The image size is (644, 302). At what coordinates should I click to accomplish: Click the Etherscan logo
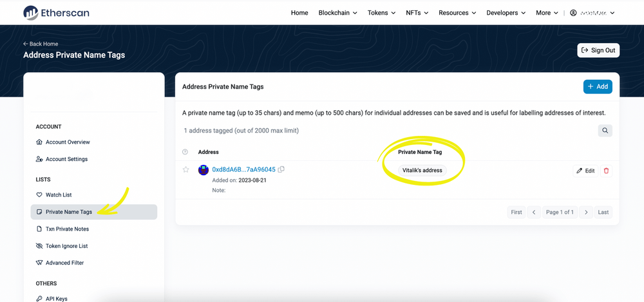click(x=56, y=13)
